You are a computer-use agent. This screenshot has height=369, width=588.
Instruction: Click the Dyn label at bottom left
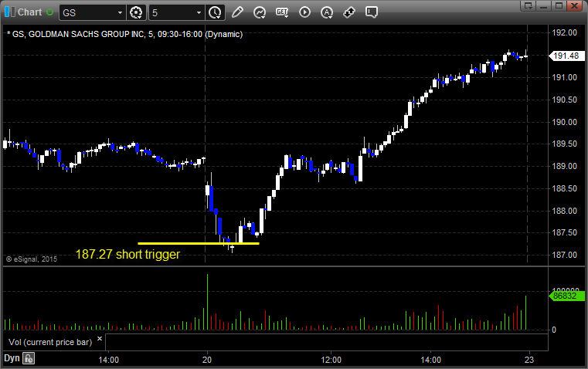12,357
